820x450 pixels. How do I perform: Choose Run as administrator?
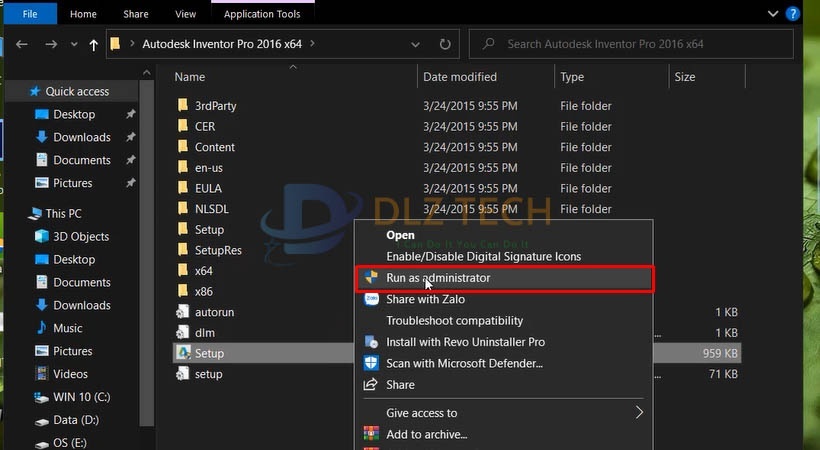pos(504,278)
